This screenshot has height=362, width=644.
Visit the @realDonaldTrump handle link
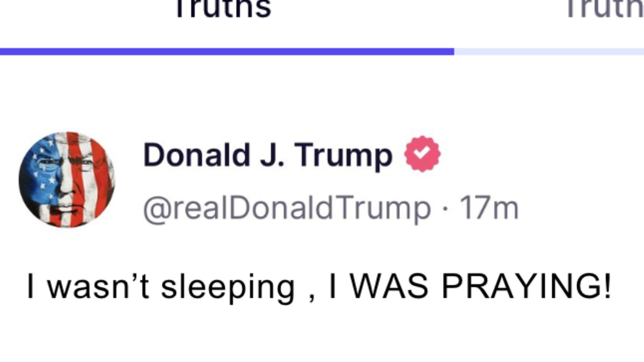[x=287, y=208]
